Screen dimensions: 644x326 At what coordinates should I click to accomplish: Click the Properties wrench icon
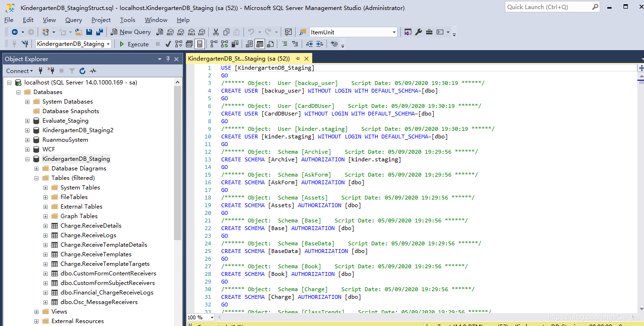(x=419, y=32)
